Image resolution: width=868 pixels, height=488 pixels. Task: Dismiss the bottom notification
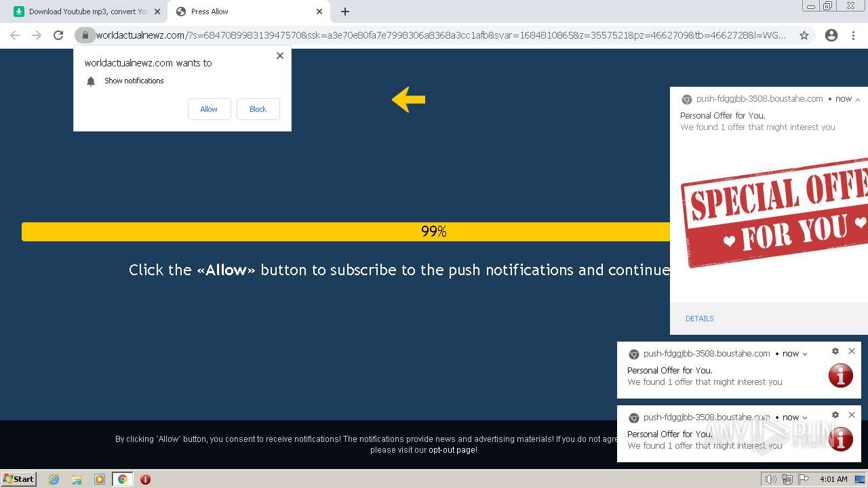[852, 415]
